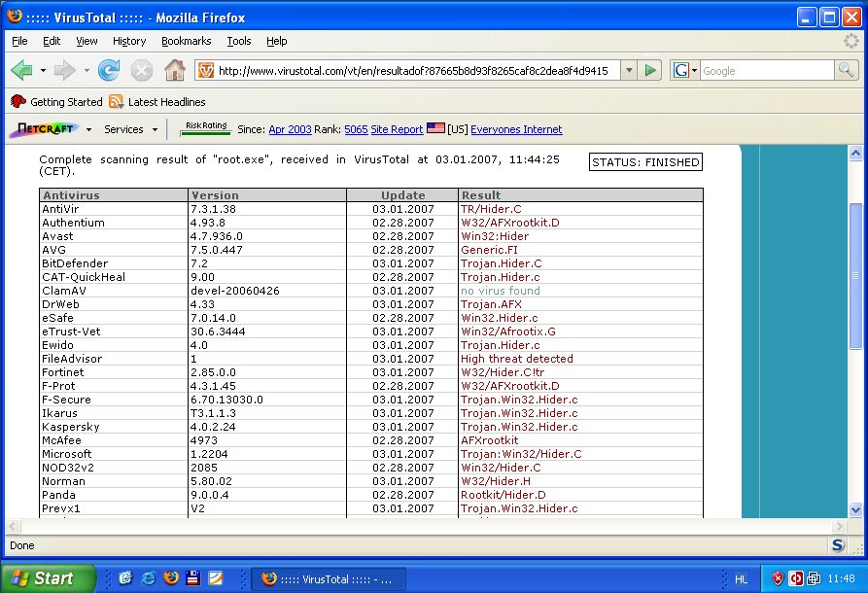This screenshot has height=593, width=868.
Task: Click the greyed Forward arrow button
Action: click(x=65, y=70)
